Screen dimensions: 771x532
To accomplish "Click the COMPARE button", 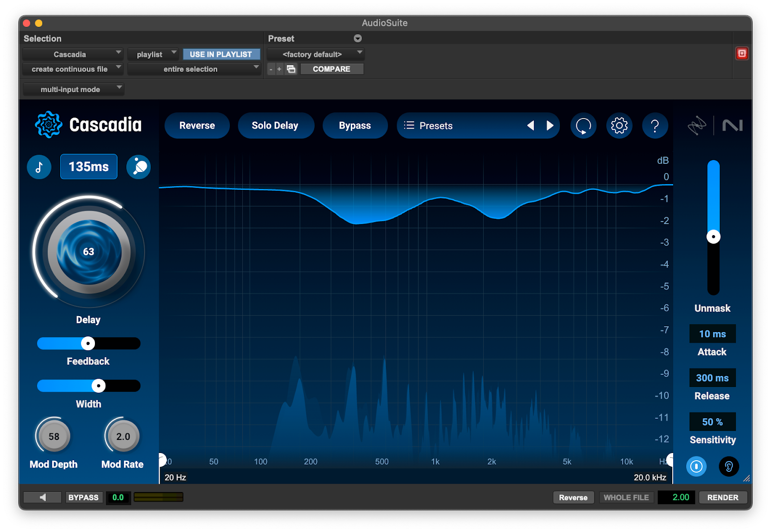I will tap(332, 69).
